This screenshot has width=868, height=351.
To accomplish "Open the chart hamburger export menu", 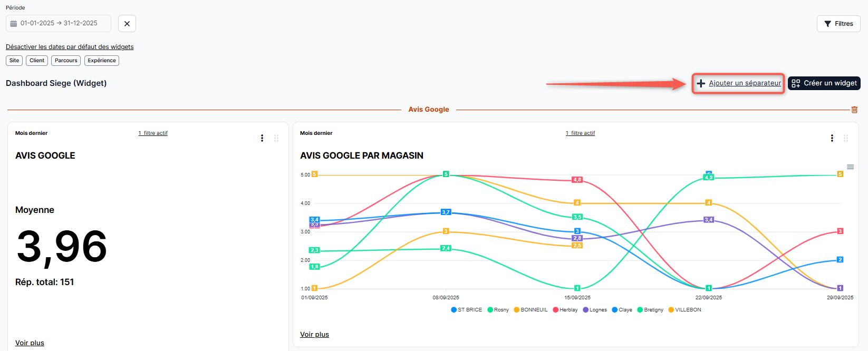I will (x=850, y=167).
